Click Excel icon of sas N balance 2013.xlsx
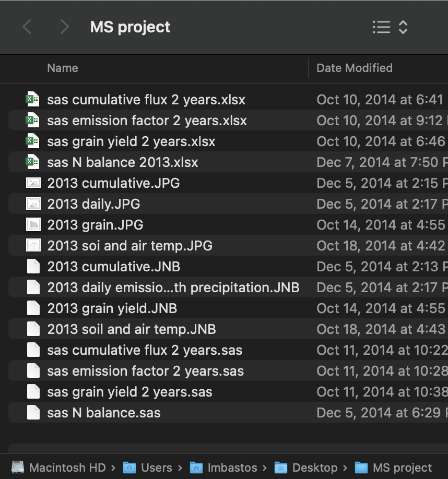The width and height of the screenshot is (448, 479). [x=33, y=162]
